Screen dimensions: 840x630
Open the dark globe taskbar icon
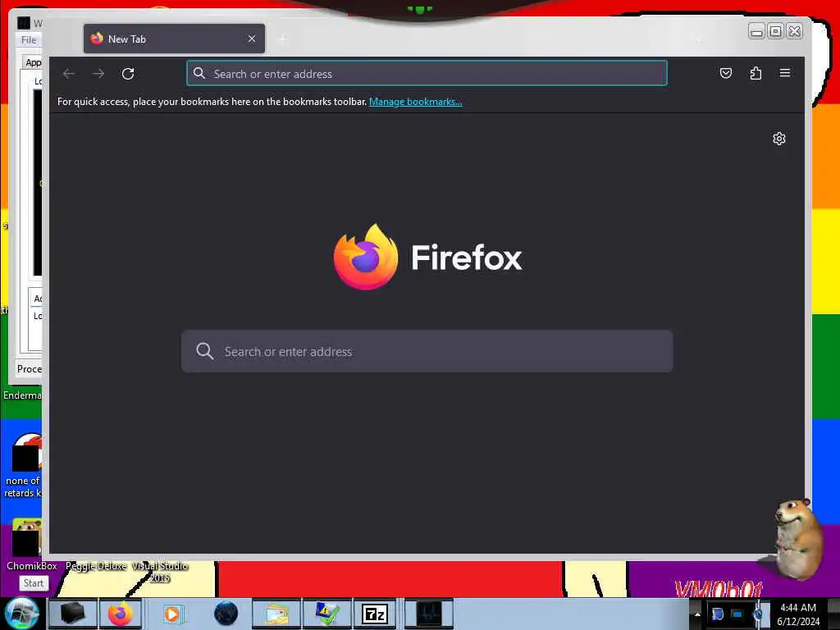(226, 614)
